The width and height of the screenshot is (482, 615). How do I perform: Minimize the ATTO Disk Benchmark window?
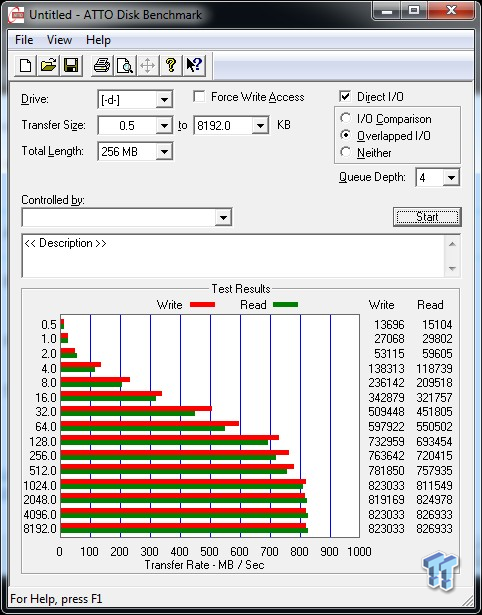click(387, 11)
